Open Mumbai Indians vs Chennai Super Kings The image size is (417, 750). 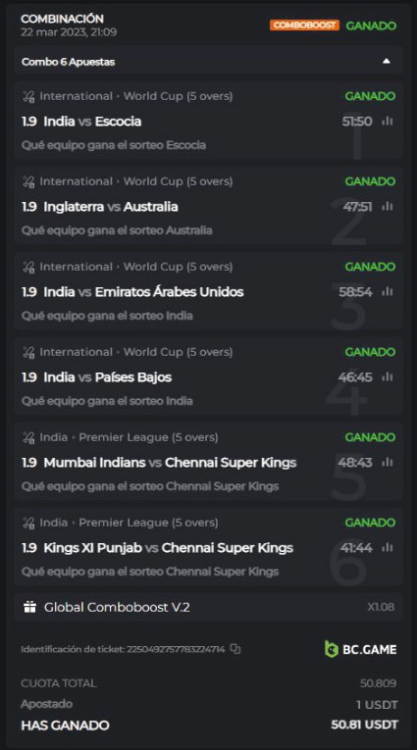pos(170,463)
